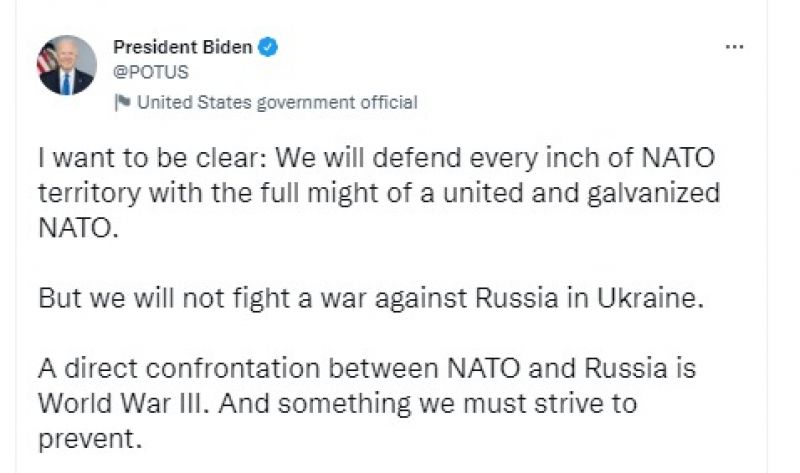This screenshot has width=800, height=473.
Task: Open the @POTUS handle link
Action: 151,72
